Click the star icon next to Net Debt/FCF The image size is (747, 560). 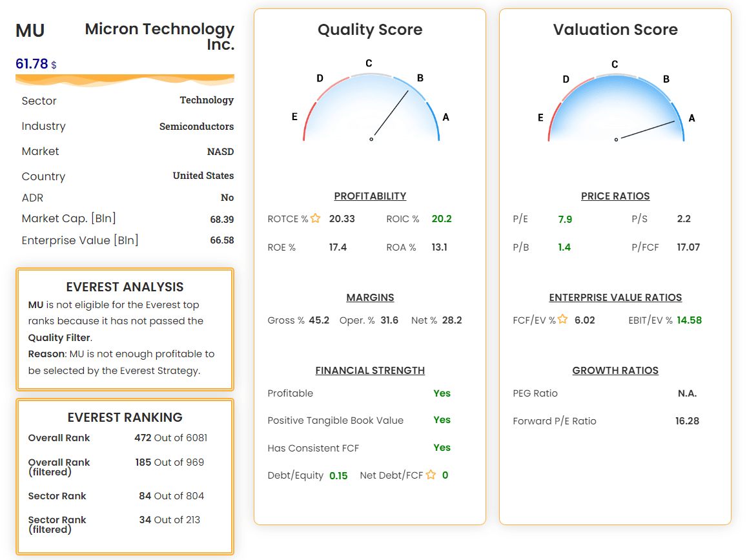(x=431, y=475)
